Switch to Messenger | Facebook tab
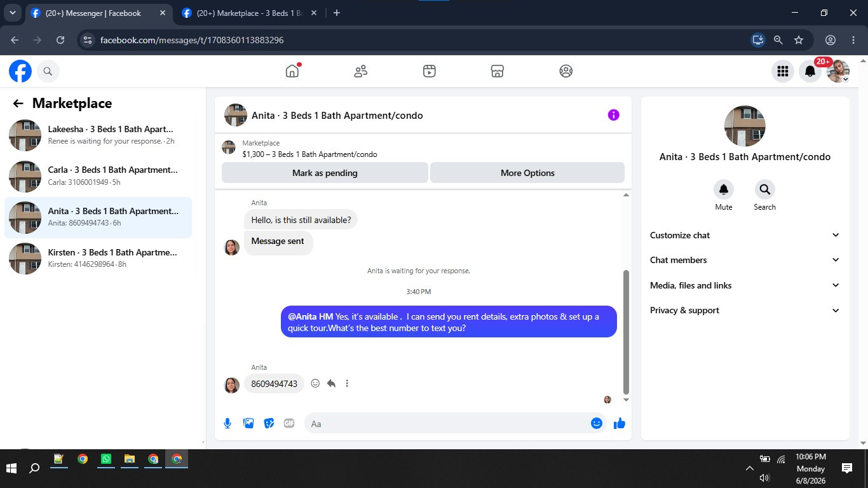868x488 pixels. click(x=98, y=13)
